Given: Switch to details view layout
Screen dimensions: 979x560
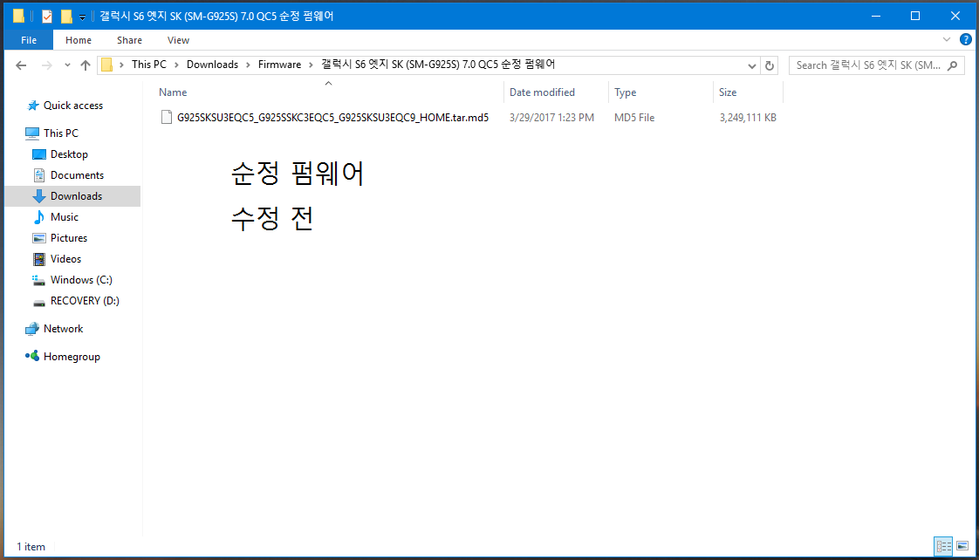Looking at the screenshot, I should point(943,547).
